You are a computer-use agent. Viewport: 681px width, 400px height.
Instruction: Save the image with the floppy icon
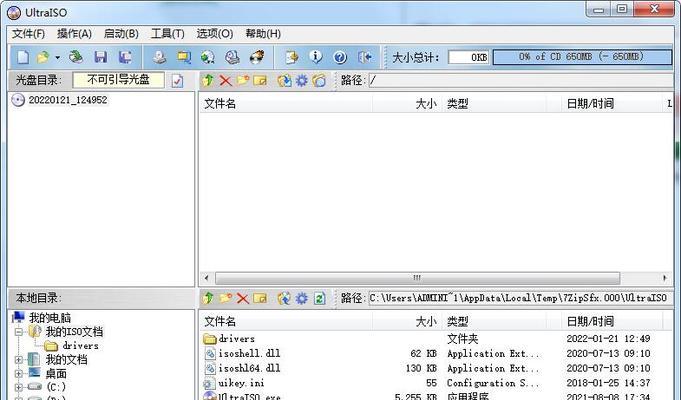(x=101, y=57)
